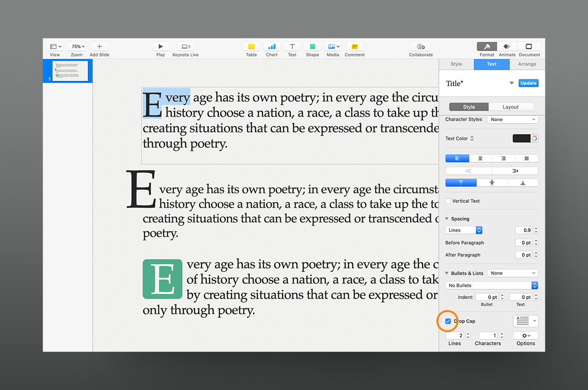Screen dimensions: 588x390
Task: Switch to the Layout tab
Action: (510, 107)
